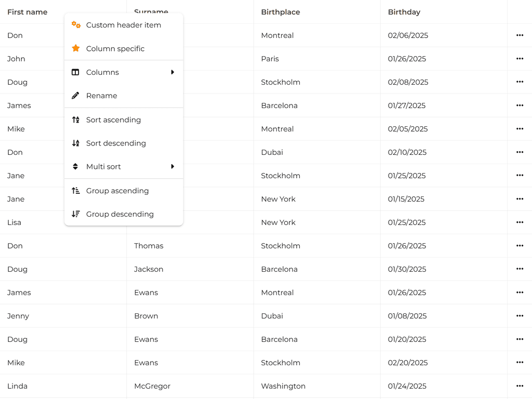This screenshot has height=399, width=532.
Task: Click the First name column header
Action: point(28,12)
